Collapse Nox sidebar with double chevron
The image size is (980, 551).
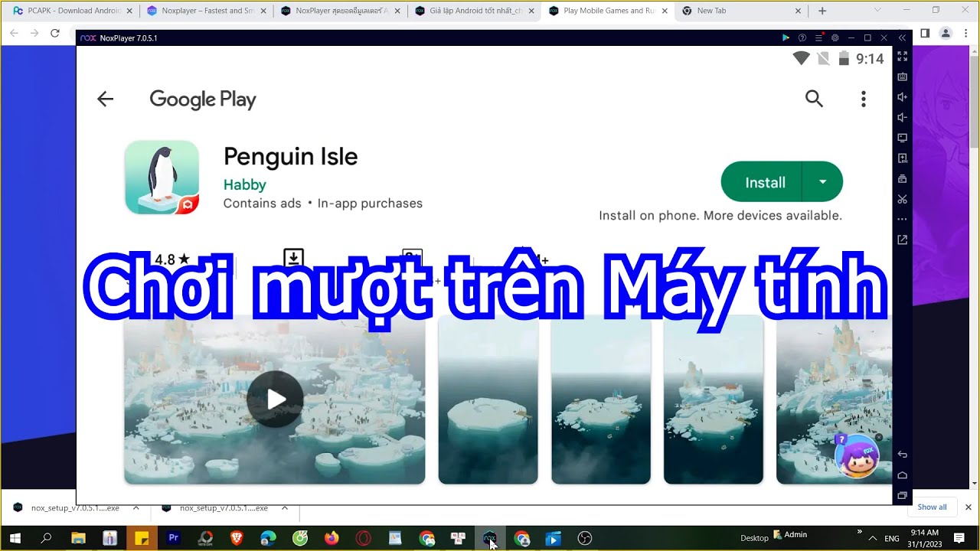(902, 37)
